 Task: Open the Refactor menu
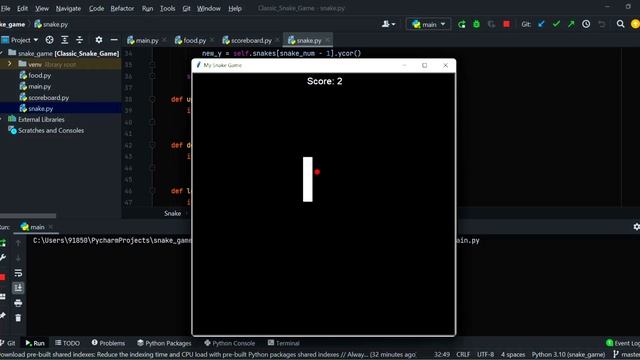click(x=122, y=8)
